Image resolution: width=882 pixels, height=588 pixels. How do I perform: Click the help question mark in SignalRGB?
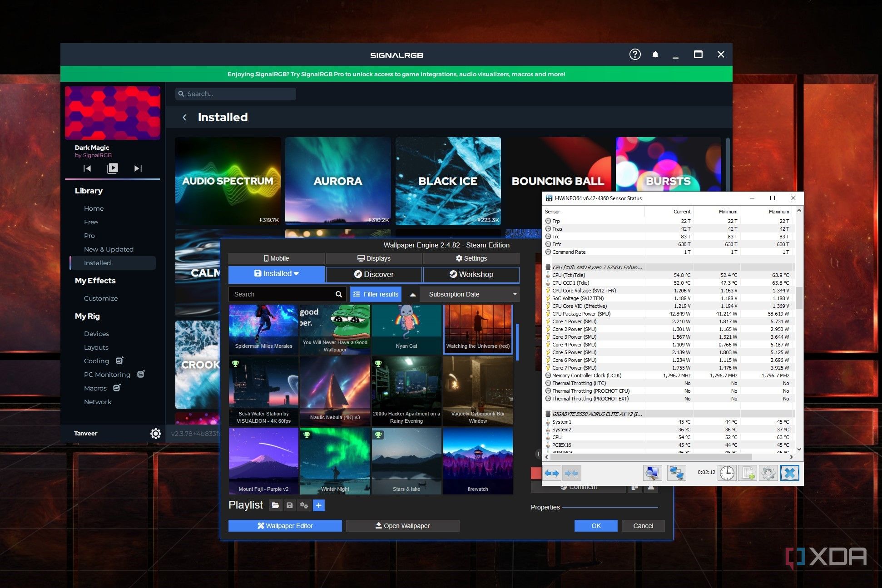[634, 54]
